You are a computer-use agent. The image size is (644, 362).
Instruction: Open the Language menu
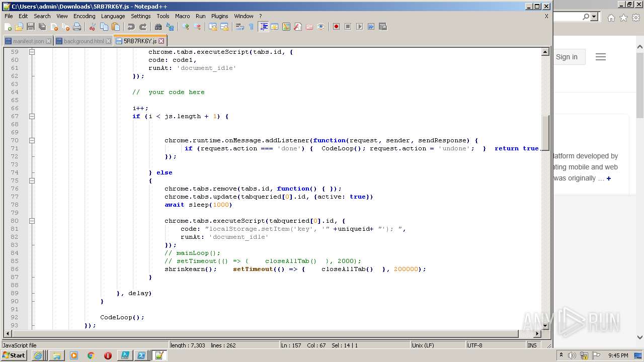coord(113,16)
